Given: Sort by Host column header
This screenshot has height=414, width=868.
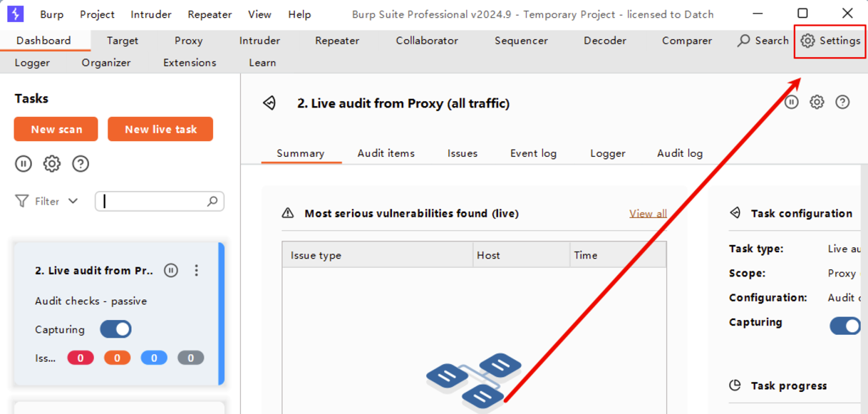Looking at the screenshot, I should pyautogui.click(x=522, y=255).
